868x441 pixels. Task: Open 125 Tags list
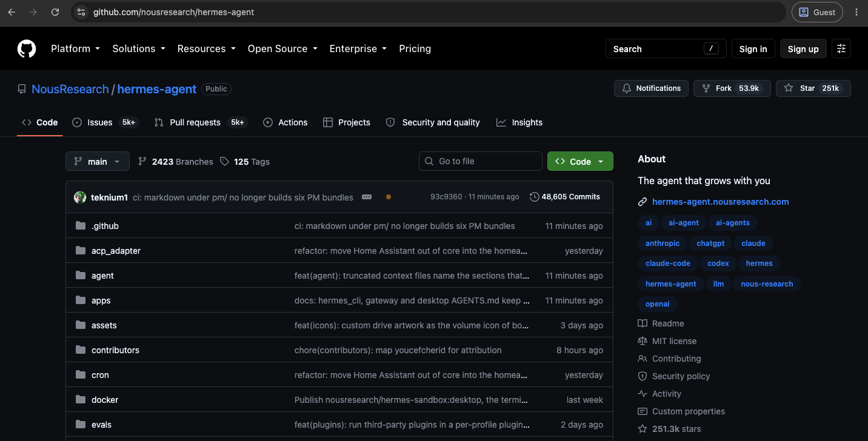[245, 162]
